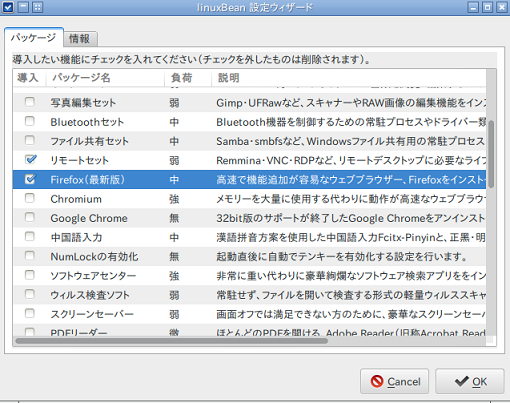Click the horizontal scrollbar under the list
Screen dimensions: 510x403
(x=172, y=341)
